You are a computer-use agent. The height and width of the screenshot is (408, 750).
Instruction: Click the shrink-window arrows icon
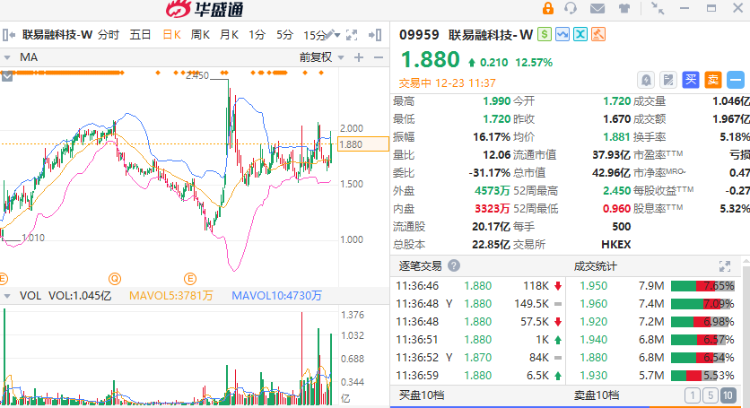(658, 8)
